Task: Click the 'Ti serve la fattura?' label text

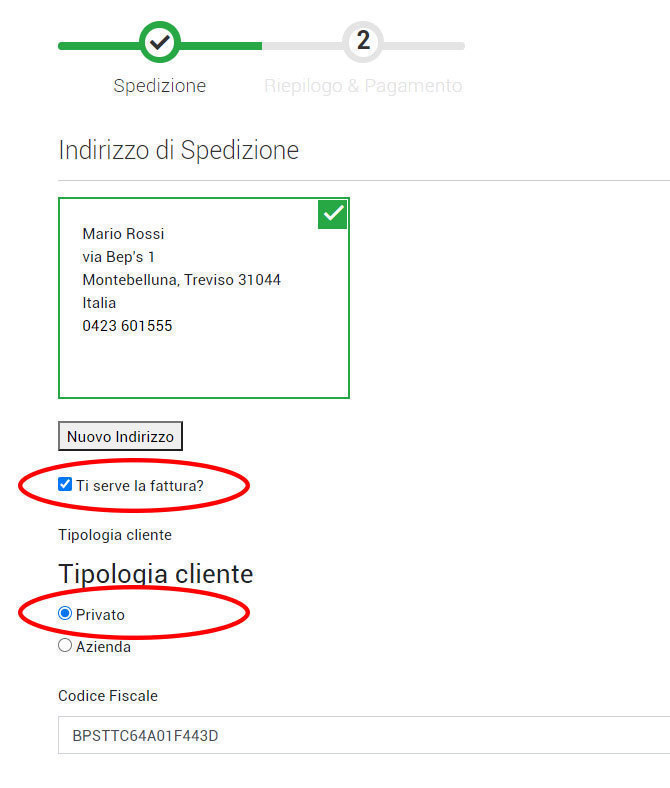Action: coord(139,486)
